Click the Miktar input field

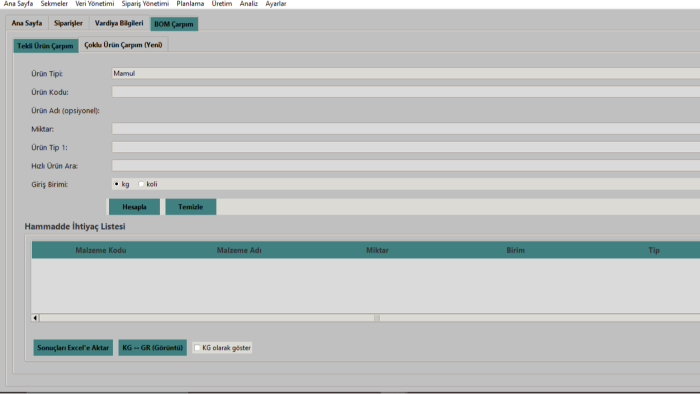click(x=405, y=129)
